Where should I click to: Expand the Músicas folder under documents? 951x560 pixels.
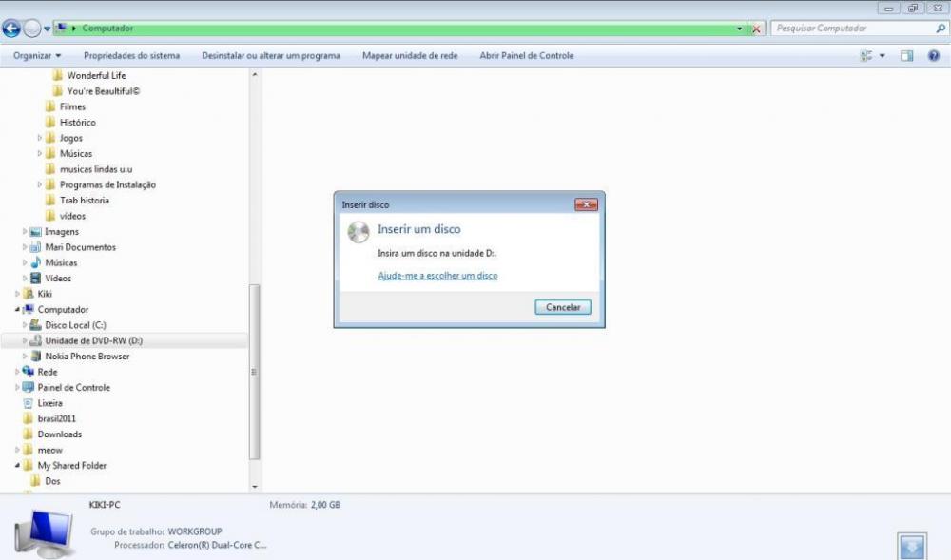[x=39, y=153]
